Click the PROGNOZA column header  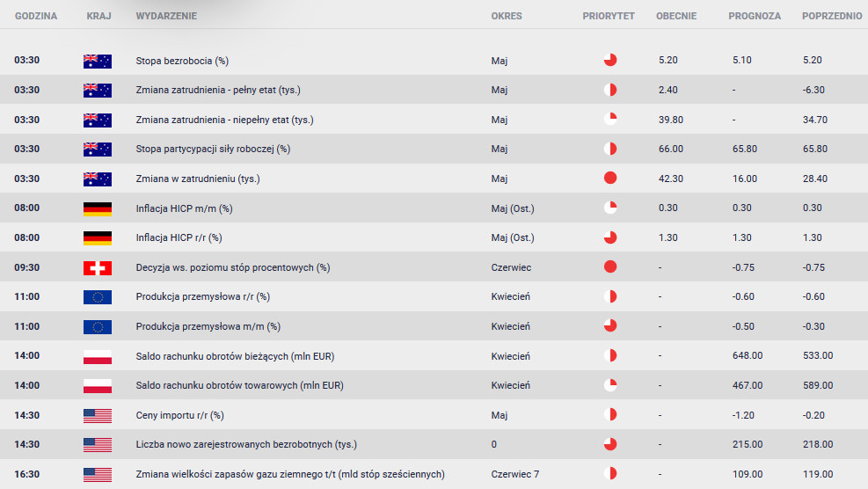(755, 16)
